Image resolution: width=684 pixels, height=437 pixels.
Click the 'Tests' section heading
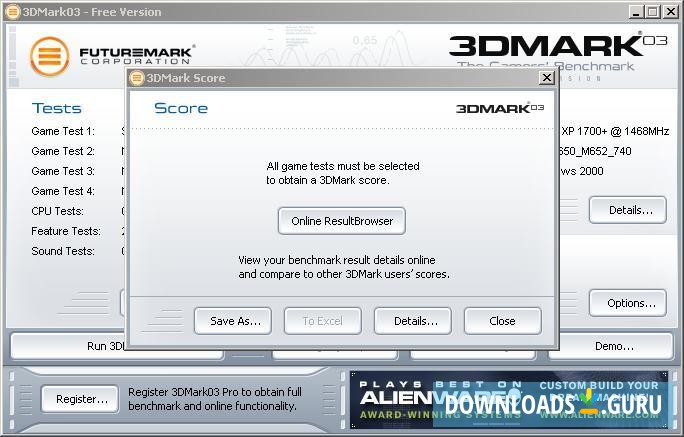coord(57,108)
